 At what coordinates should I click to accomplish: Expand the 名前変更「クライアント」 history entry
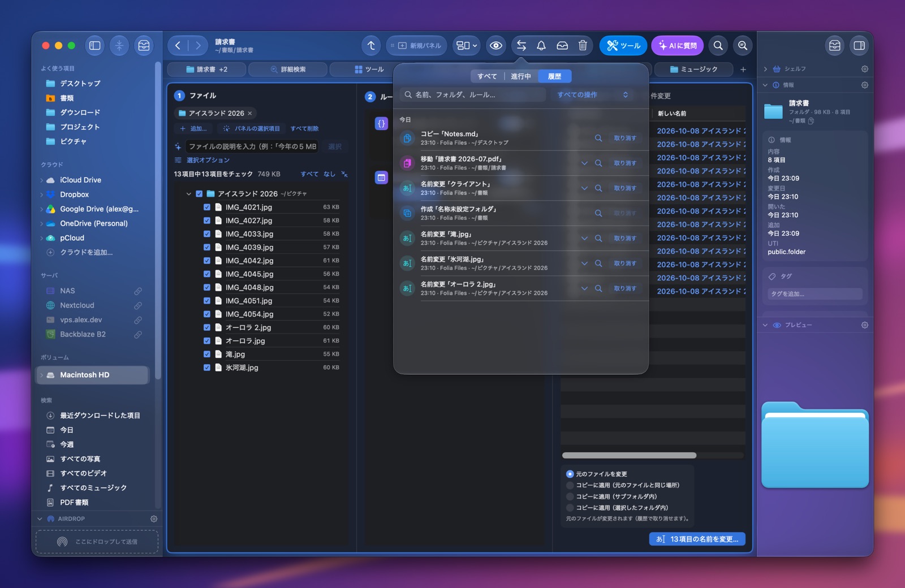(x=584, y=188)
